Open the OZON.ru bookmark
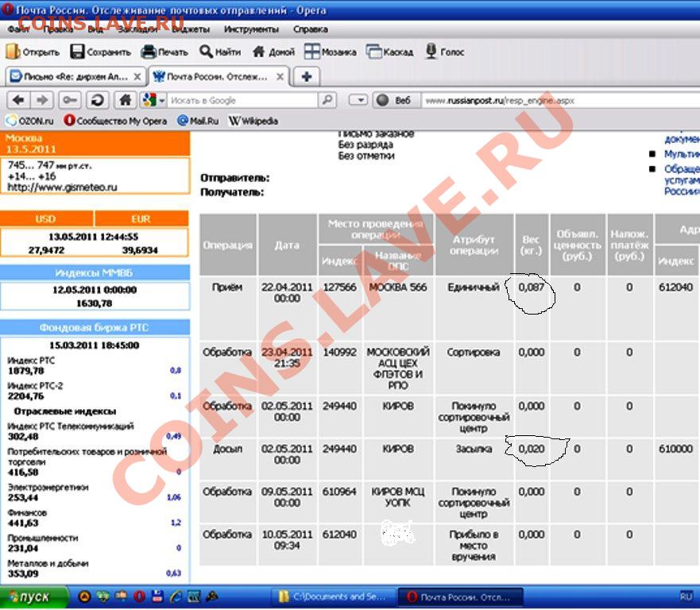The image size is (700, 610). pos(29,121)
